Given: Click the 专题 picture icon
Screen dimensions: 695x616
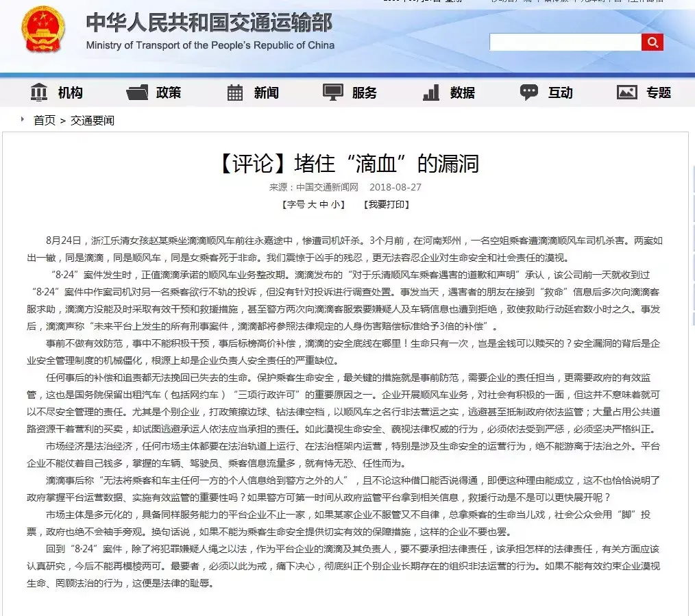Looking at the screenshot, I should [626, 93].
